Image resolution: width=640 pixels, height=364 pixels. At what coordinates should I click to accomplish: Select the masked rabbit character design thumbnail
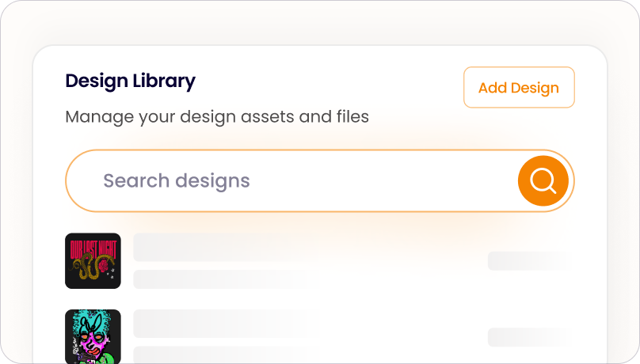tap(93, 336)
